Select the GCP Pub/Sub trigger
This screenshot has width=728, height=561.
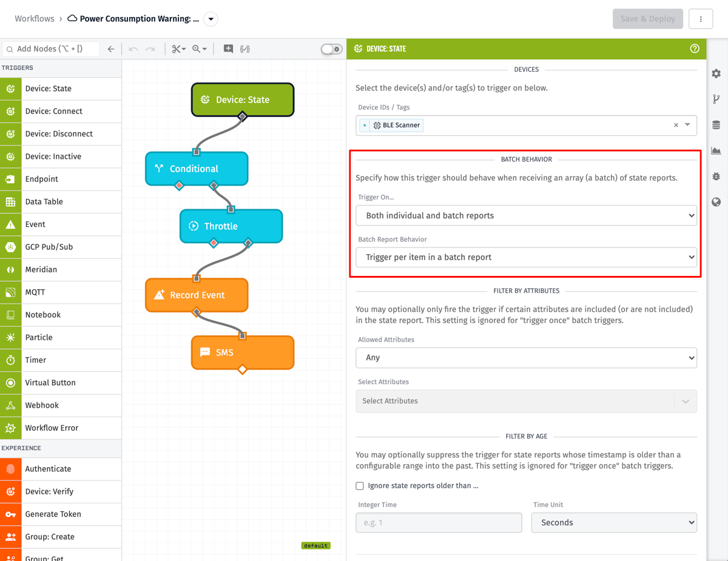pyautogui.click(x=61, y=247)
